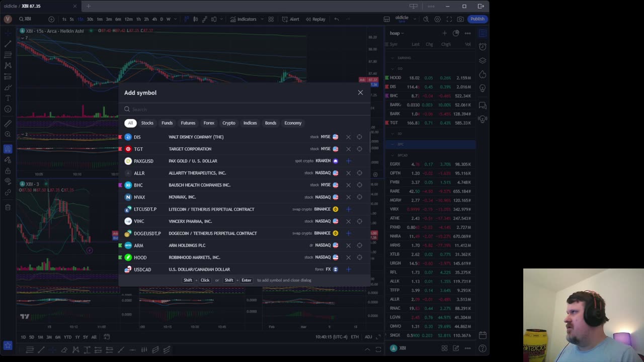Remove TGT from watchlist via X icon
Image resolution: width=644 pixels, height=362 pixels.
tap(348, 149)
